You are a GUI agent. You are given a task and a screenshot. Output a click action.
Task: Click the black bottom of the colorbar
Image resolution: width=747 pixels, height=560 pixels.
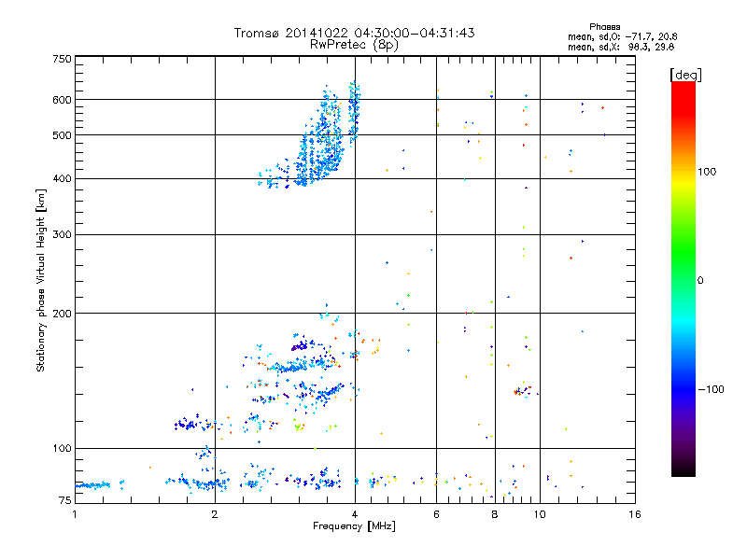(x=684, y=469)
